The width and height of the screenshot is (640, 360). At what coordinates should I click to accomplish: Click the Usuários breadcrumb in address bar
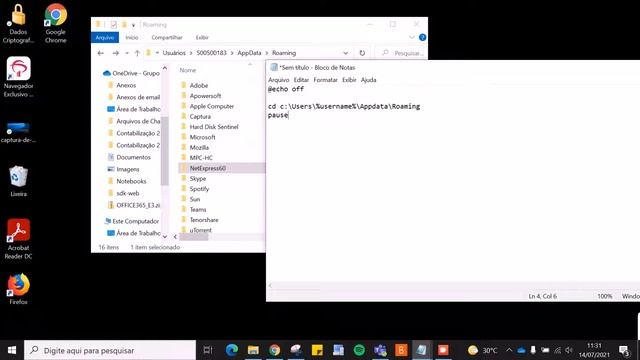point(174,53)
